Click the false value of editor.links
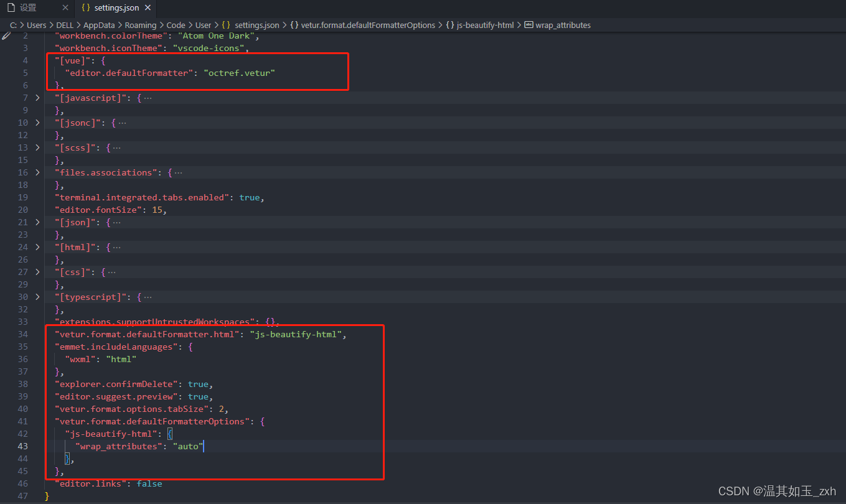 149,483
